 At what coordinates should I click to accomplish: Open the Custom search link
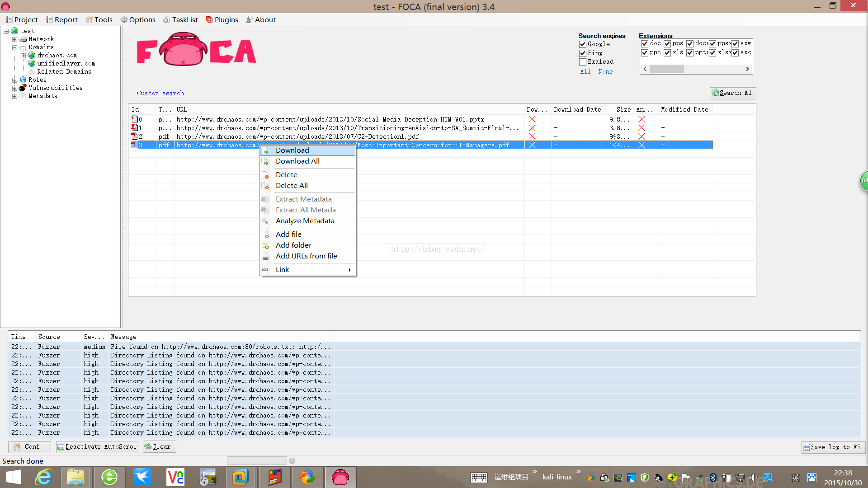160,93
